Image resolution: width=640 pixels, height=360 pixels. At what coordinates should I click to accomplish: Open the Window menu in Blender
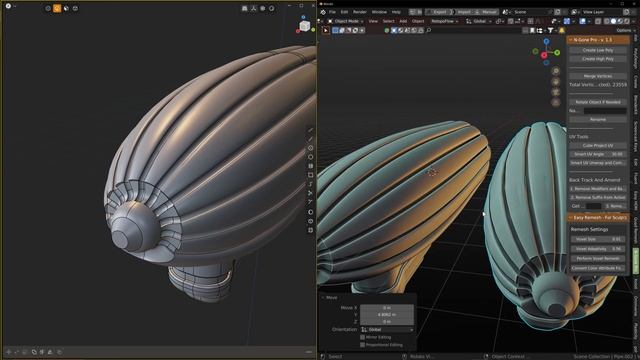379,12
